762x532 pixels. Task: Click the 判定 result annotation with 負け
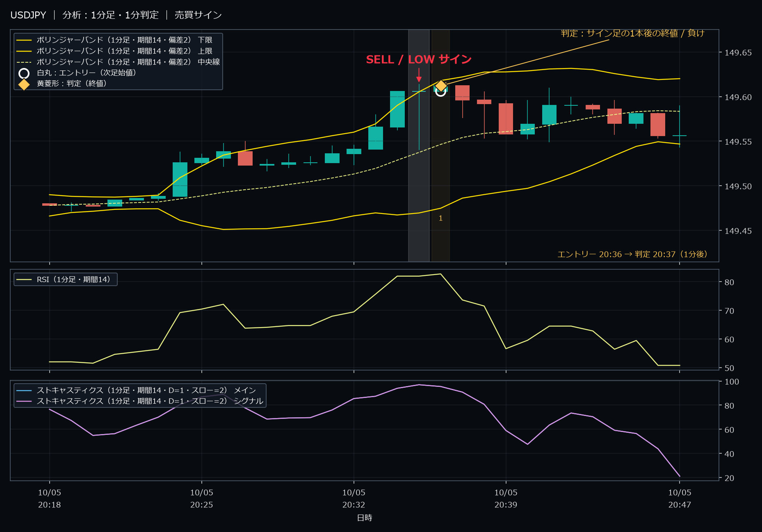[x=632, y=33]
